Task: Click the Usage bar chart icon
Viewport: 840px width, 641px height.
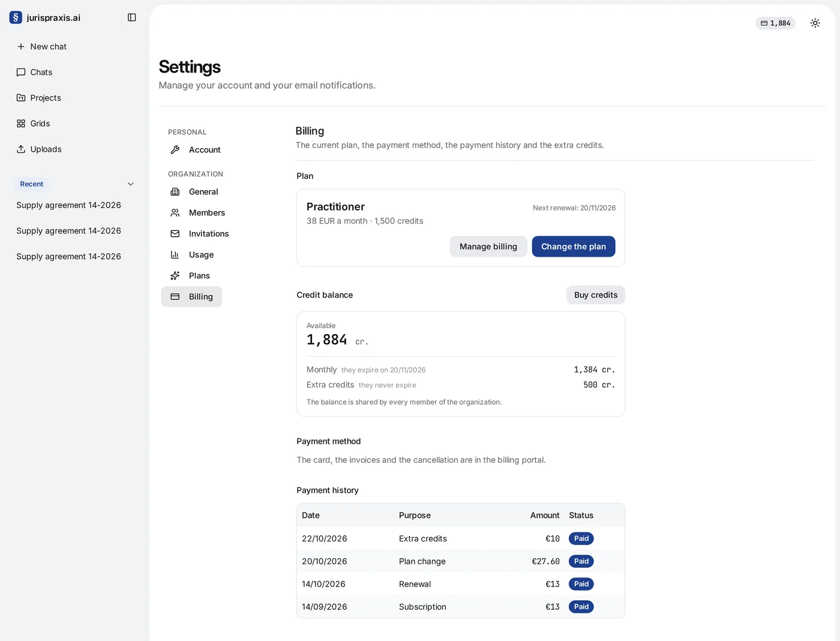Action: [175, 255]
